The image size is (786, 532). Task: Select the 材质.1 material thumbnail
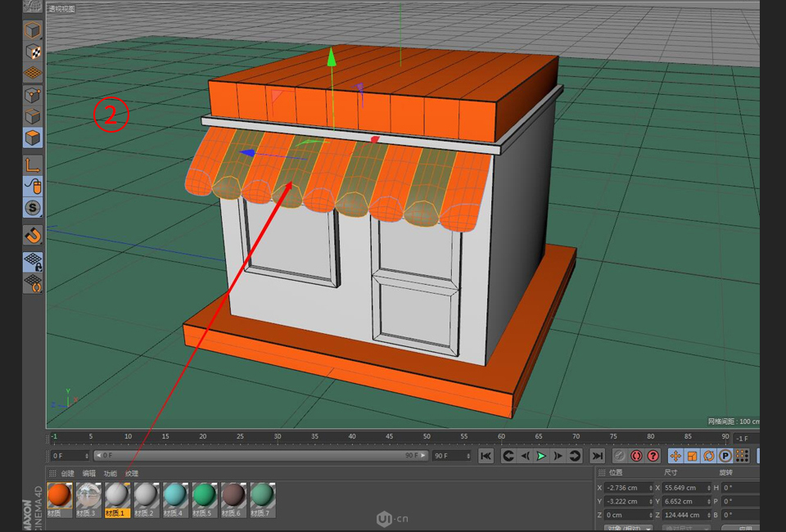tap(116, 495)
